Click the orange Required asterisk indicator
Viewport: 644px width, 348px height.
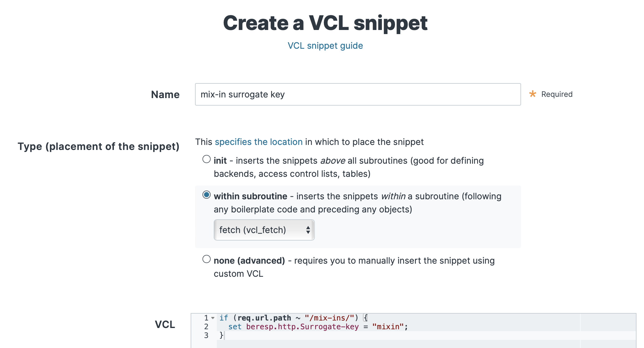(x=533, y=94)
